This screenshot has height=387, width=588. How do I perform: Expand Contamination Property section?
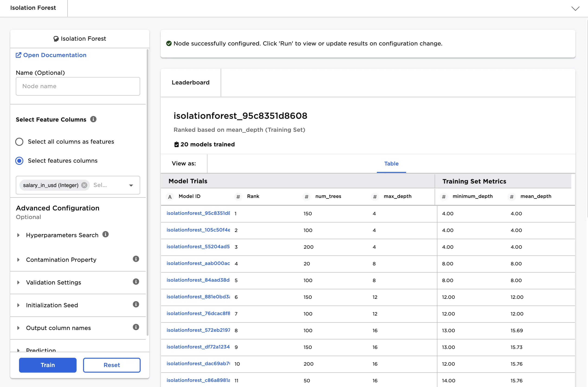pyautogui.click(x=18, y=260)
